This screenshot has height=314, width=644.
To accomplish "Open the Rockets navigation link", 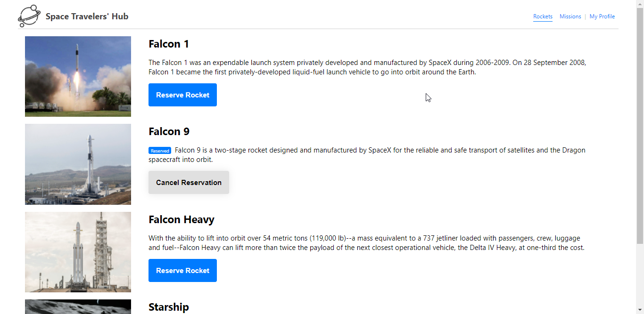I will pyautogui.click(x=543, y=16).
